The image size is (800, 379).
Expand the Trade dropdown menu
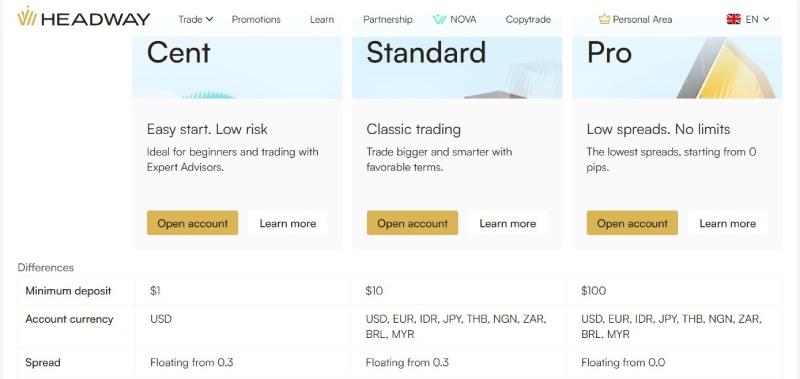point(195,19)
